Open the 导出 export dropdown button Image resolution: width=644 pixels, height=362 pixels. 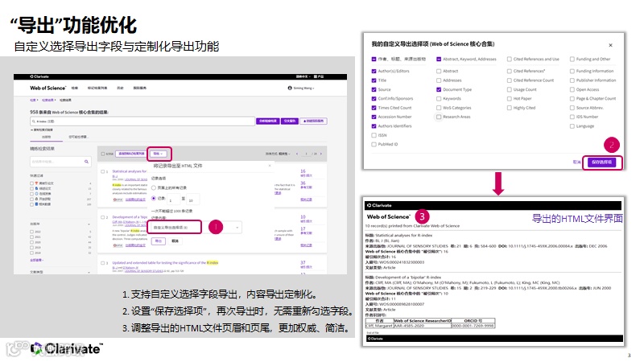click(158, 154)
